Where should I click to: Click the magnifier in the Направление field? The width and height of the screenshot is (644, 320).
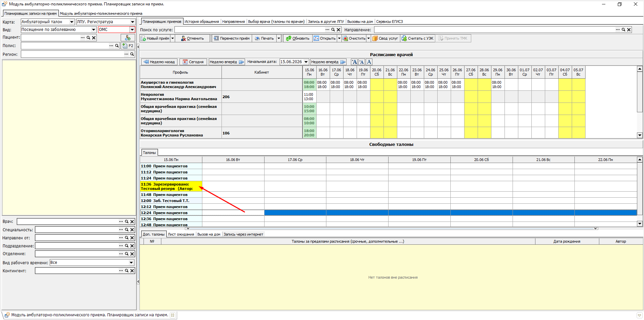click(x=623, y=30)
